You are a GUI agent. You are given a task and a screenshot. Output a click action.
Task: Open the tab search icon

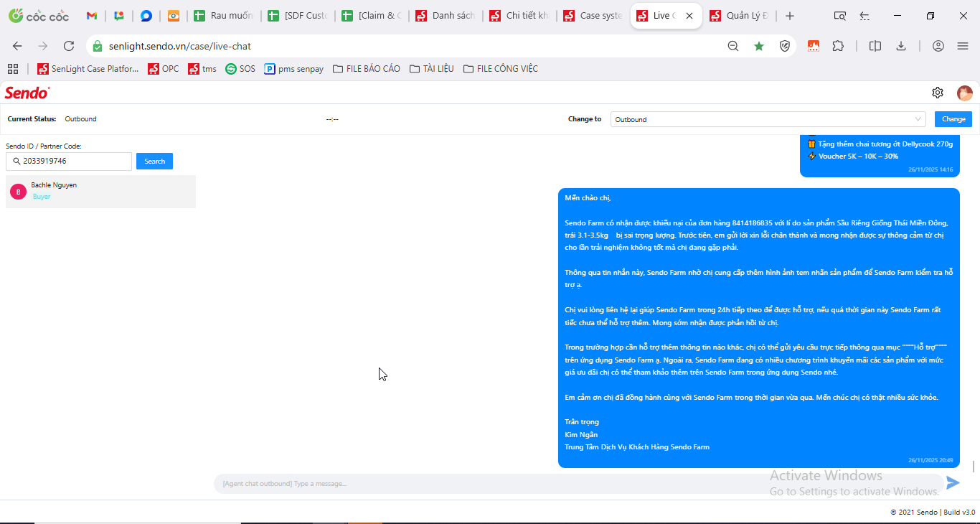[840, 16]
